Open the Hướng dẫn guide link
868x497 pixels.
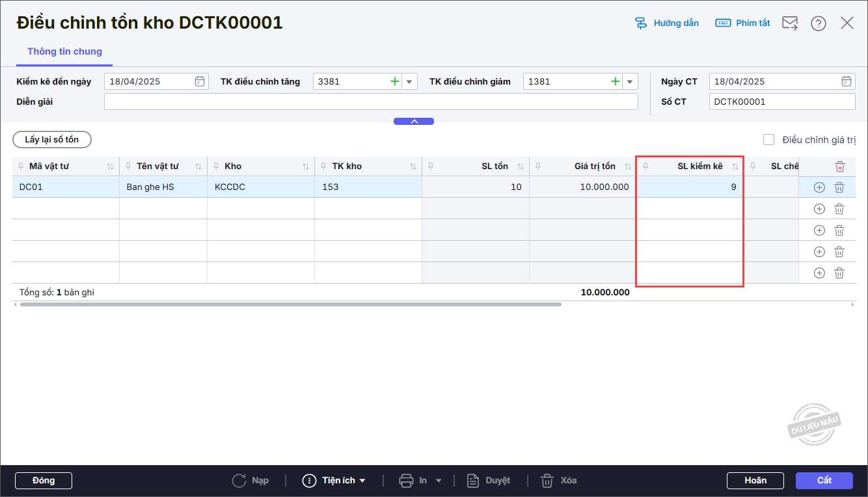[667, 23]
